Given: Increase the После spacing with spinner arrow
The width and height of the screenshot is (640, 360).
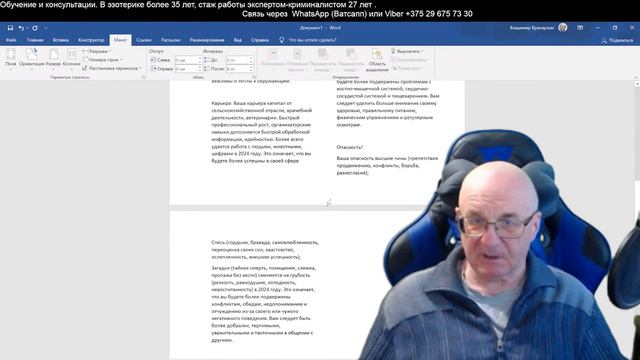Looking at the screenshot, I should pyautogui.click(x=251, y=67).
